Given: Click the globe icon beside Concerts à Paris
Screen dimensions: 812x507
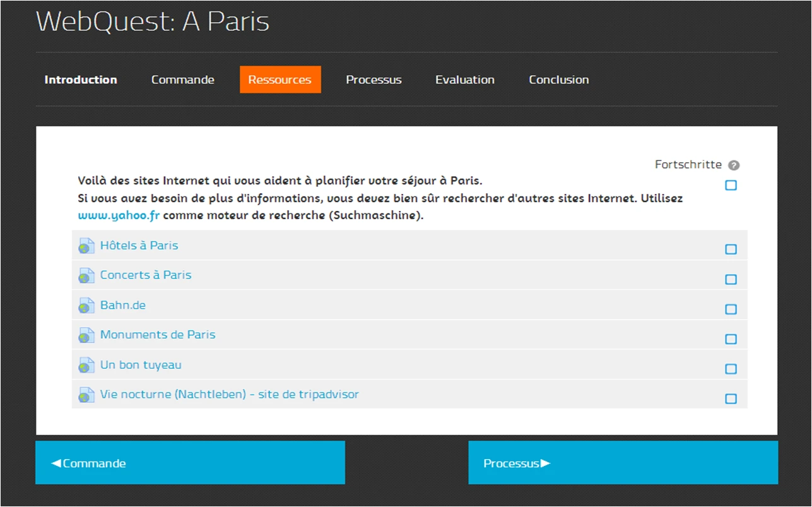Looking at the screenshot, I should click(86, 276).
